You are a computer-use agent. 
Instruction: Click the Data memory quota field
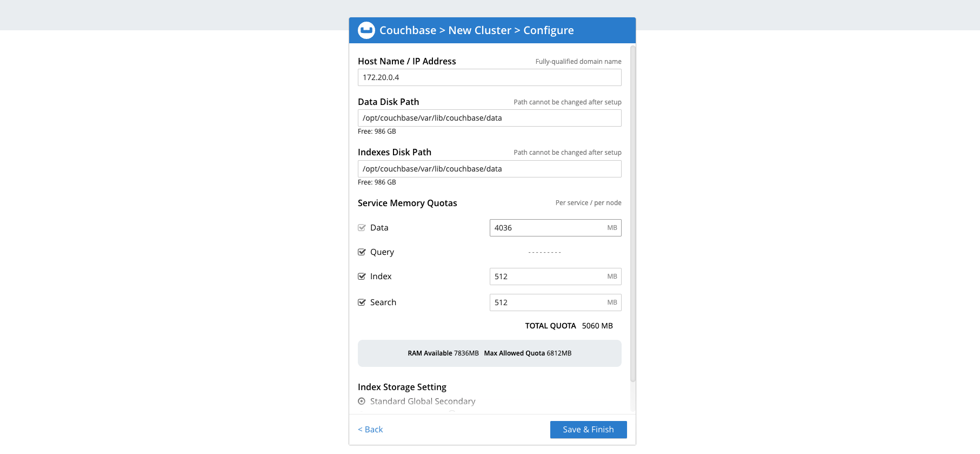pos(555,228)
